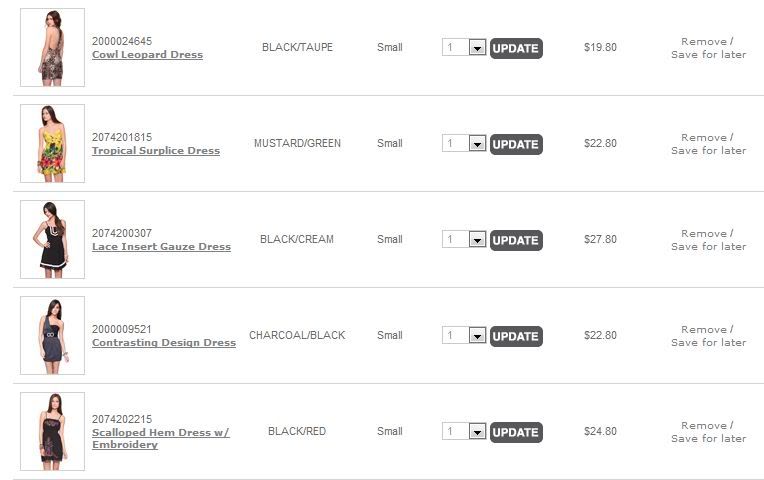The width and height of the screenshot is (764, 480).
Task: Open quantity dropdown for Tropical Surplice Dress
Action: (x=477, y=144)
